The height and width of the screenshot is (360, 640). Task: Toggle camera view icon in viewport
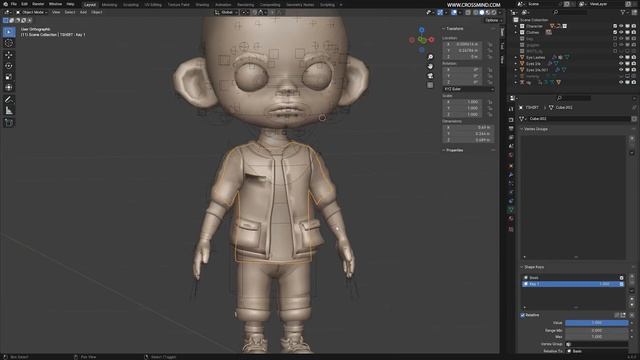point(430,76)
